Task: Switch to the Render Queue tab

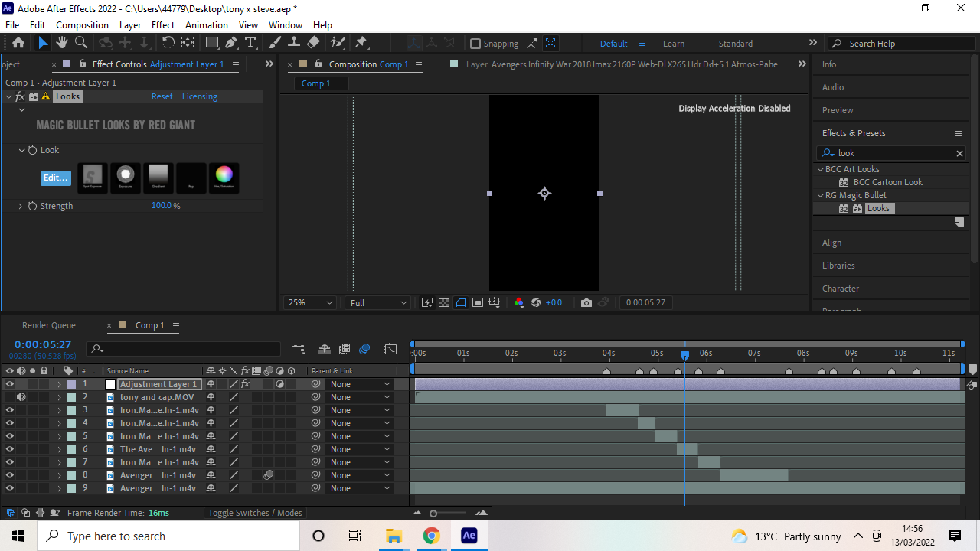Action: [48, 325]
